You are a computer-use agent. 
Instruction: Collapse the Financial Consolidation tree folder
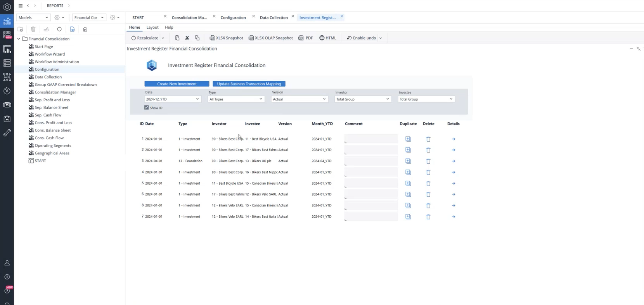19,39
